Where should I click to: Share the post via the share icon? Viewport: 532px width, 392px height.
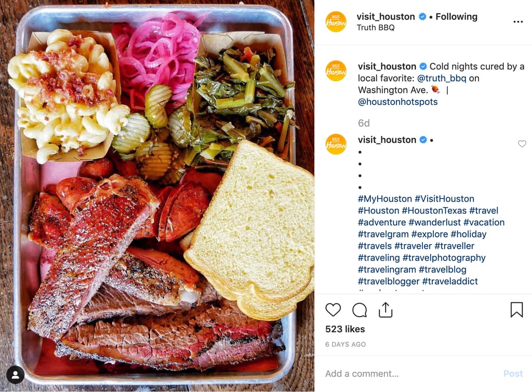[x=385, y=309]
